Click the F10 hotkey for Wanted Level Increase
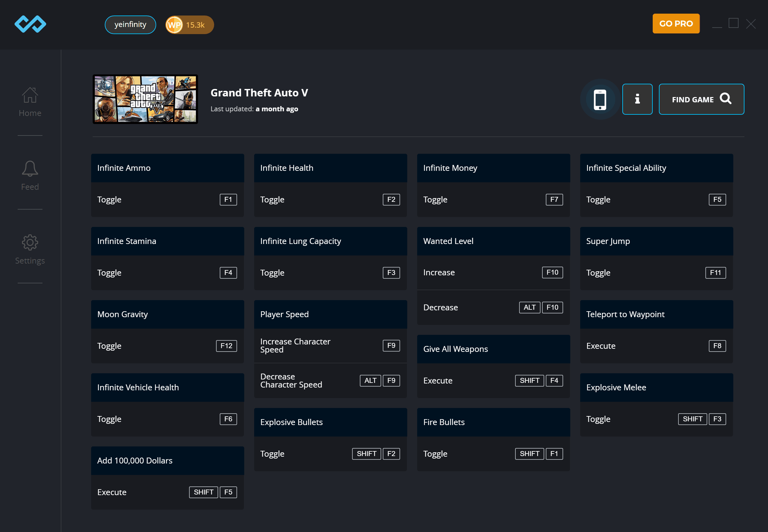Screen dimensions: 768x532 552,272
